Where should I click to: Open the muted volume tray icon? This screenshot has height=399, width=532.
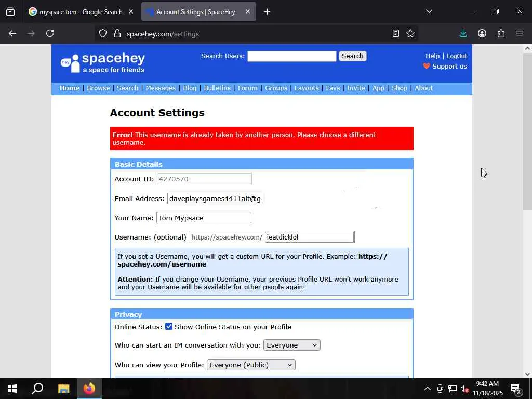[464, 389]
